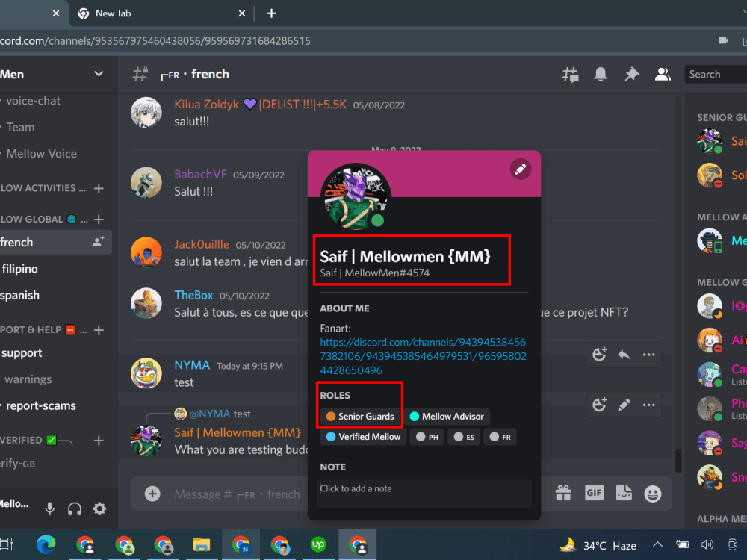Edit Saif's profile using the pencil icon
Viewport: 747px width, 560px height.
pos(521,169)
